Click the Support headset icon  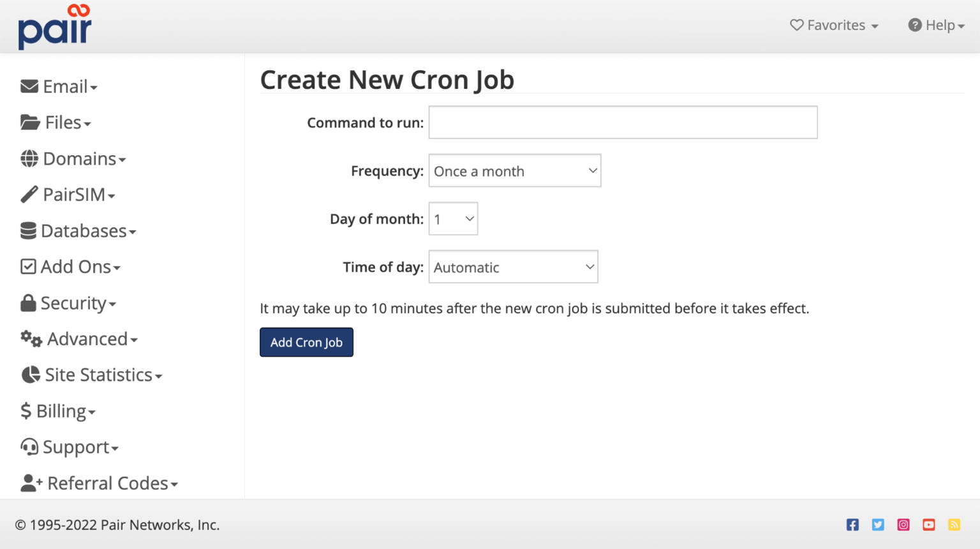[x=29, y=447]
